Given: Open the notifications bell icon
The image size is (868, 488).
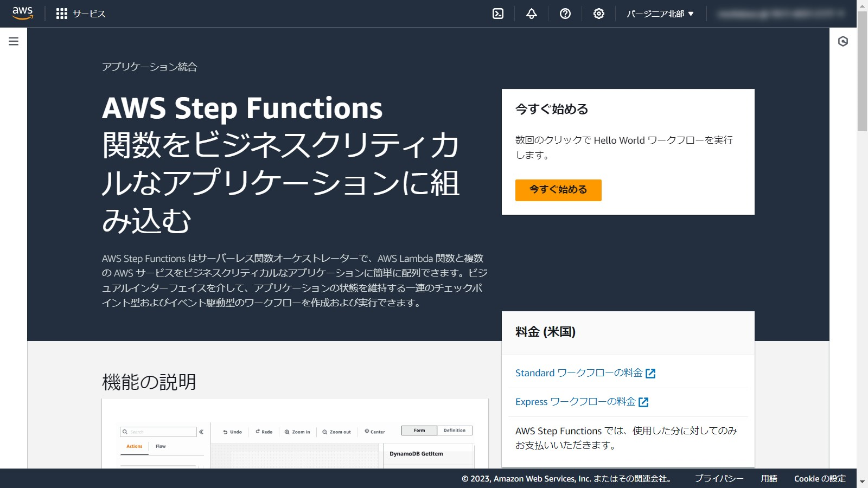Looking at the screenshot, I should [x=531, y=14].
